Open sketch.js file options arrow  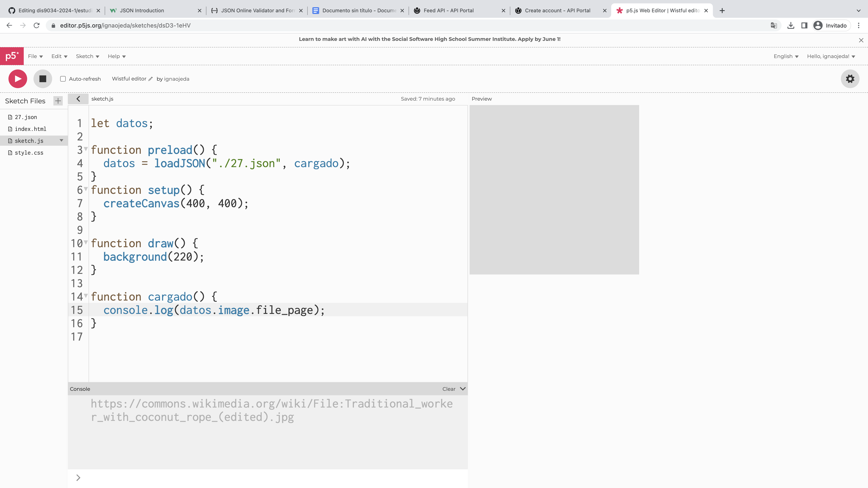tap(61, 140)
